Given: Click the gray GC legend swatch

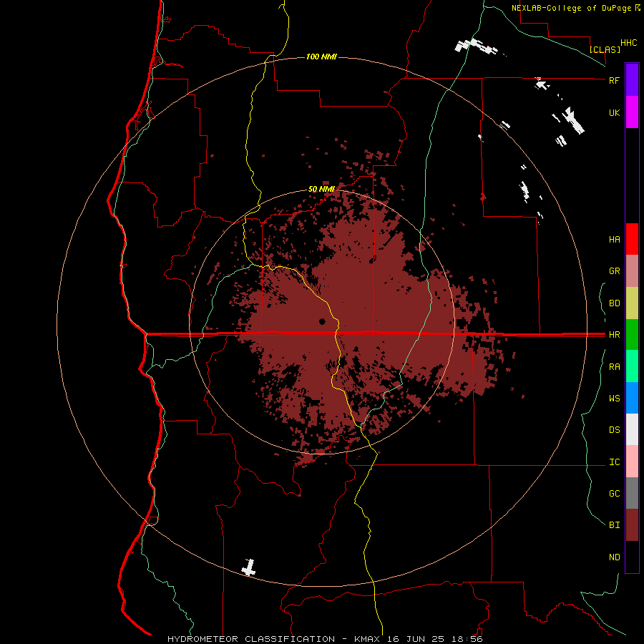Looking at the screenshot, I should point(632,493).
